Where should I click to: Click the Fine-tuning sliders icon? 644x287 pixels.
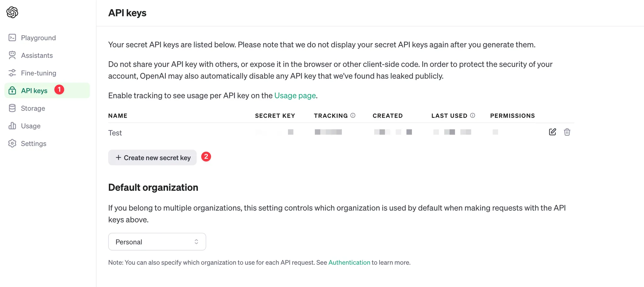(12, 73)
